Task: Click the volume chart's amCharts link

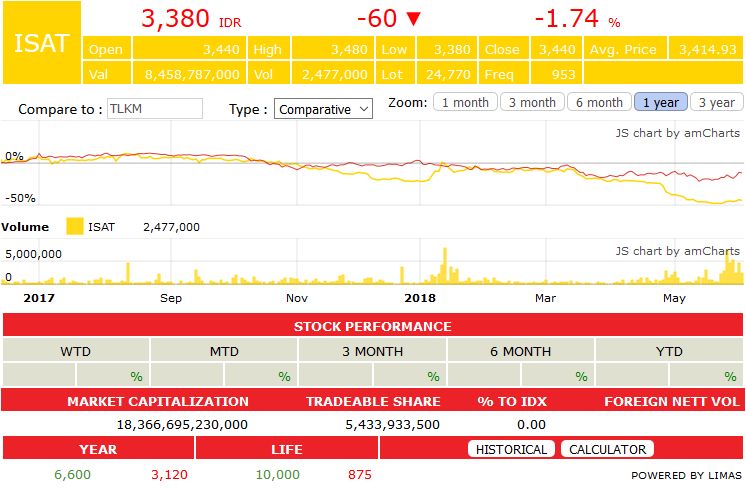Action: [677, 251]
